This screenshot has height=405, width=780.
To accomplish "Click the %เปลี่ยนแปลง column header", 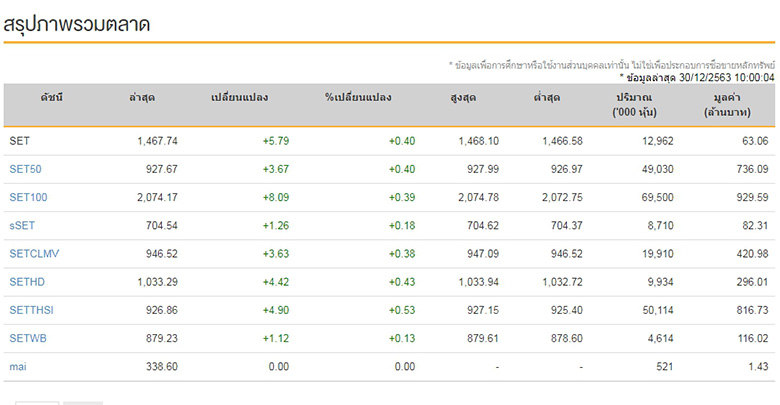I will coord(357,98).
